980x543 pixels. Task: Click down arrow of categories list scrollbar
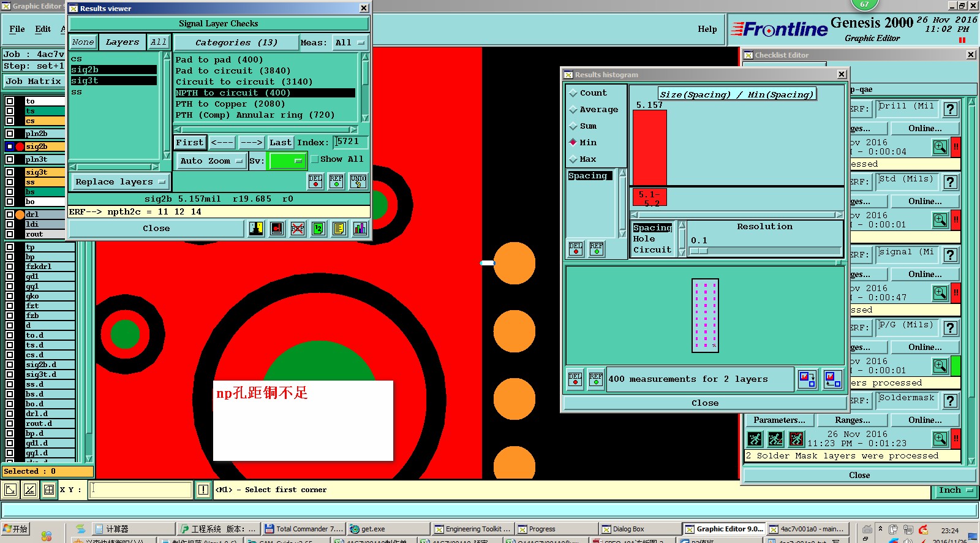pyautogui.click(x=366, y=118)
